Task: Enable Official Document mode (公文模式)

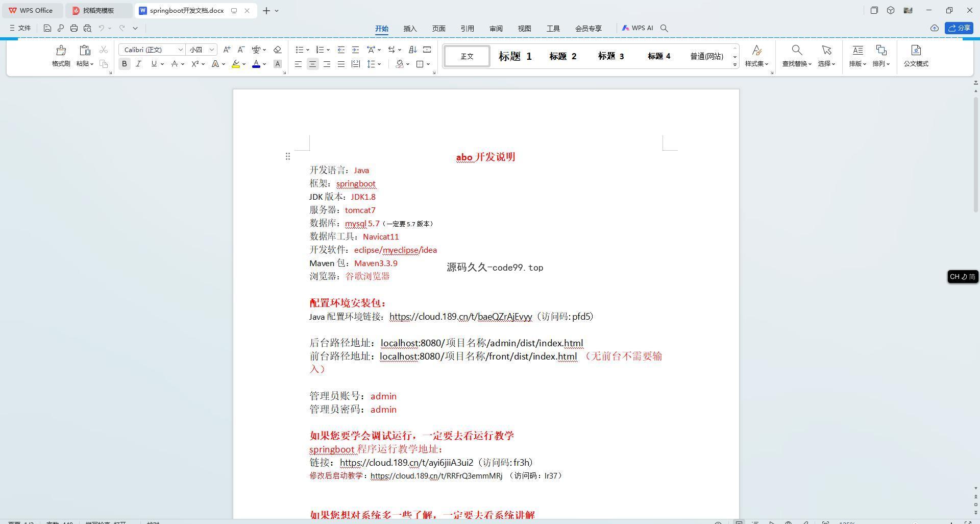Action: point(916,56)
